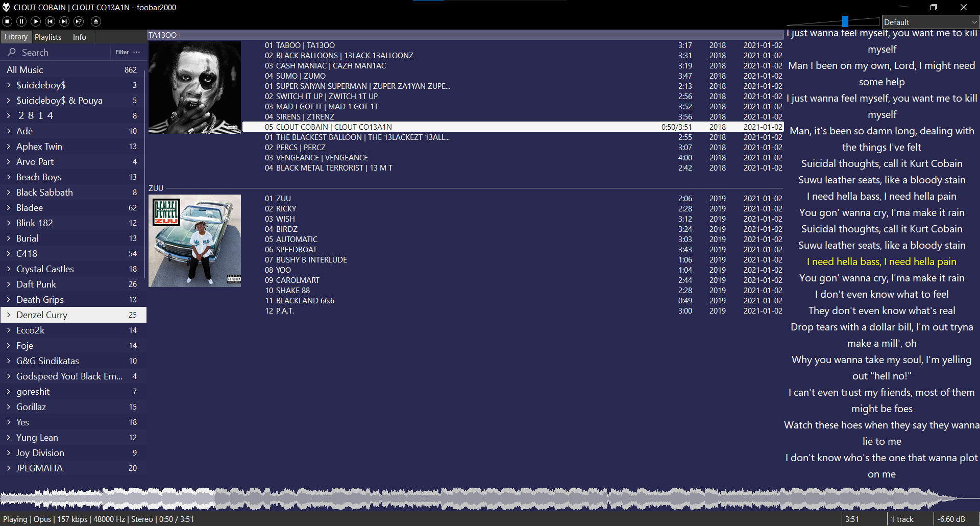Expand the Arvo Part artist node
This screenshot has width=980, height=526.
pos(9,161)
